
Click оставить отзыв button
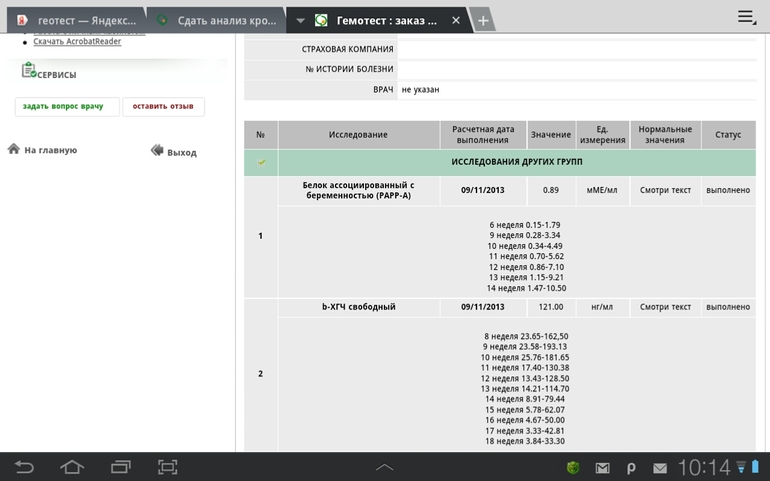[x=163, y=107]
